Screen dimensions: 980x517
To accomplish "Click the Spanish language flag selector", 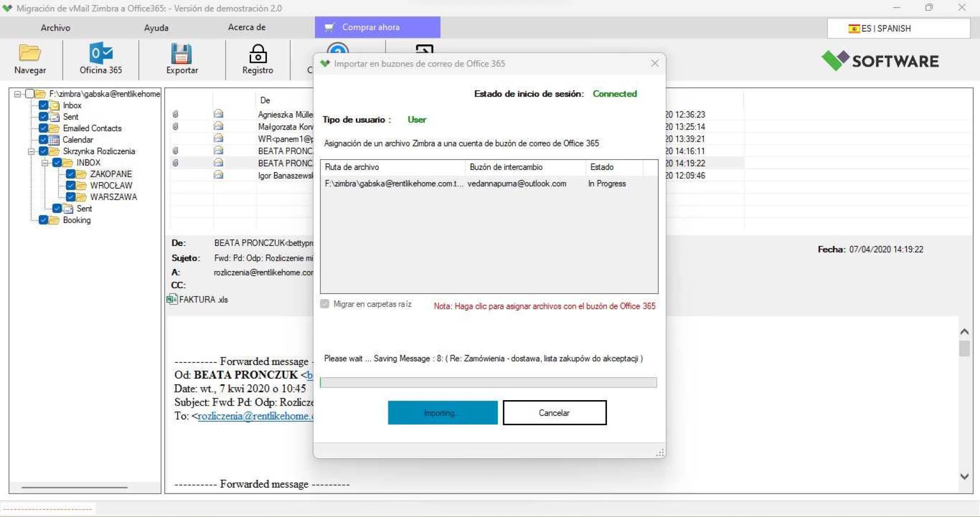I will click(854, 29).
